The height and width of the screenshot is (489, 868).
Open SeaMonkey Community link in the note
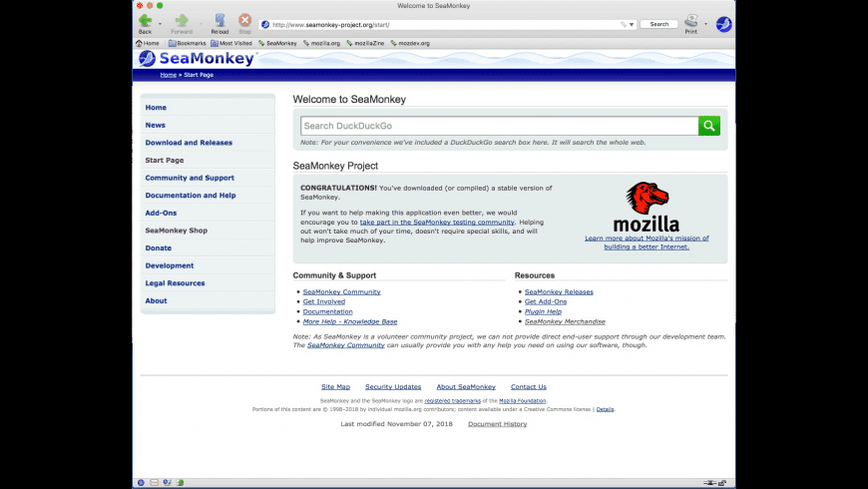346,345
